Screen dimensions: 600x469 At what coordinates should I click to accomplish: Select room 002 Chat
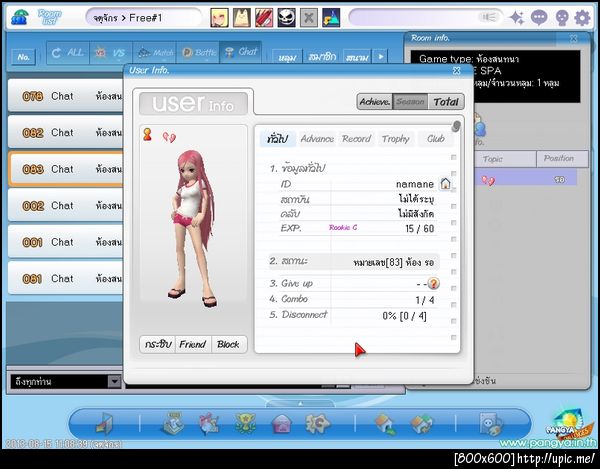(65, 205)
